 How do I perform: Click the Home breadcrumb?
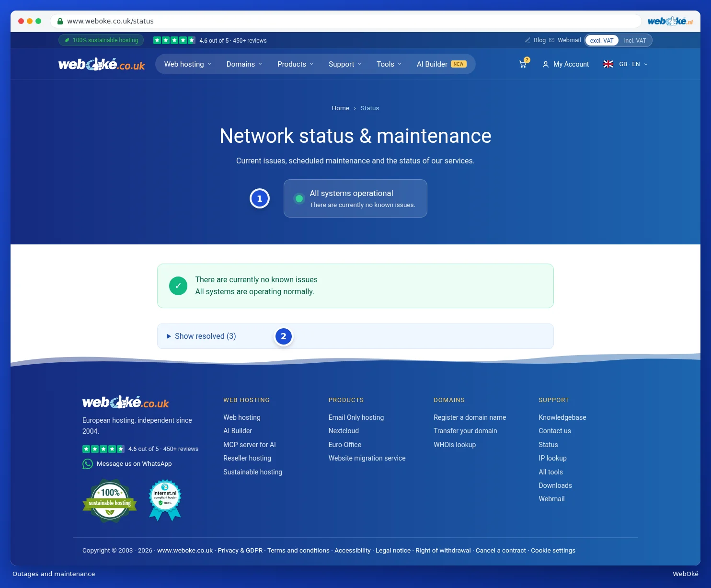340,108
